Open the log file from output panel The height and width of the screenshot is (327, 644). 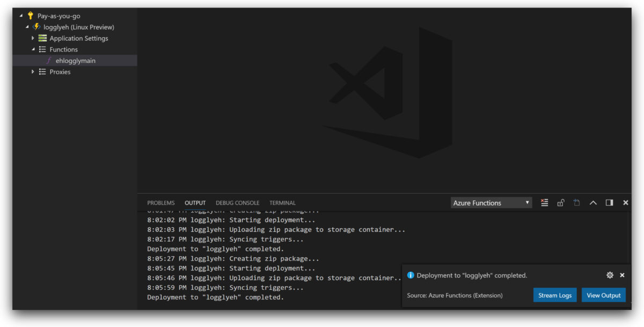point(576,202)
